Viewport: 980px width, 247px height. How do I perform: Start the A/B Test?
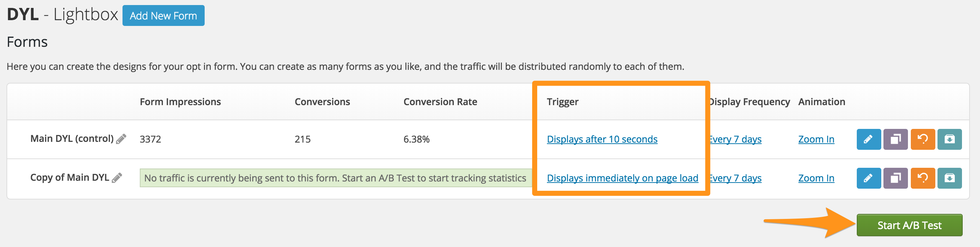(909, 225)
